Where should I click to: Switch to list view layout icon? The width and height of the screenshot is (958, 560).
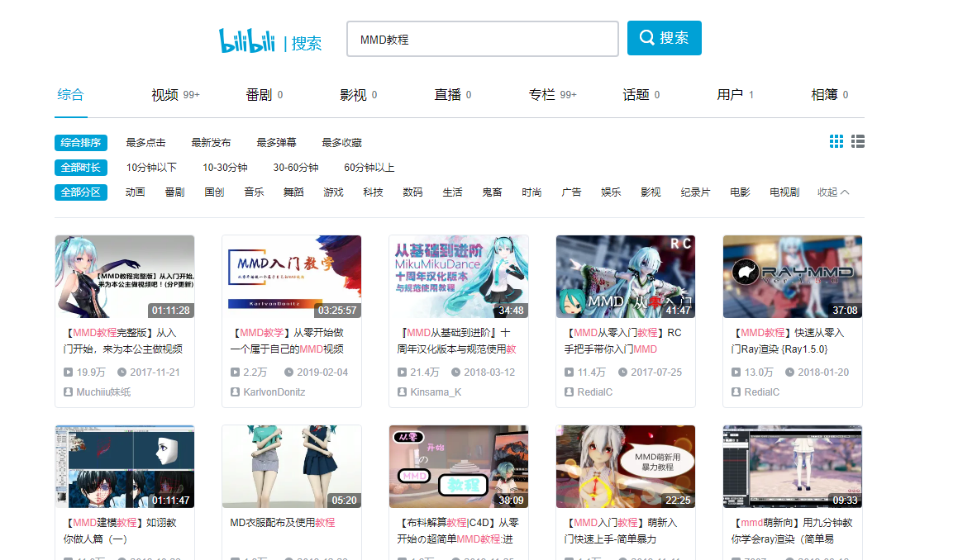pyautogui.click(x=858, y=142)
